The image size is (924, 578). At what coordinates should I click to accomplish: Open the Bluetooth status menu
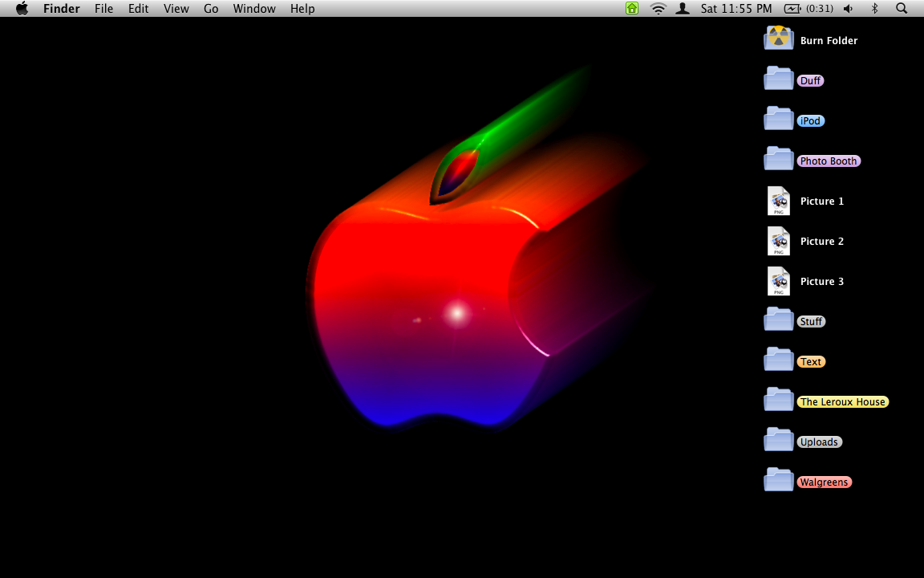[x=874, y=8]
